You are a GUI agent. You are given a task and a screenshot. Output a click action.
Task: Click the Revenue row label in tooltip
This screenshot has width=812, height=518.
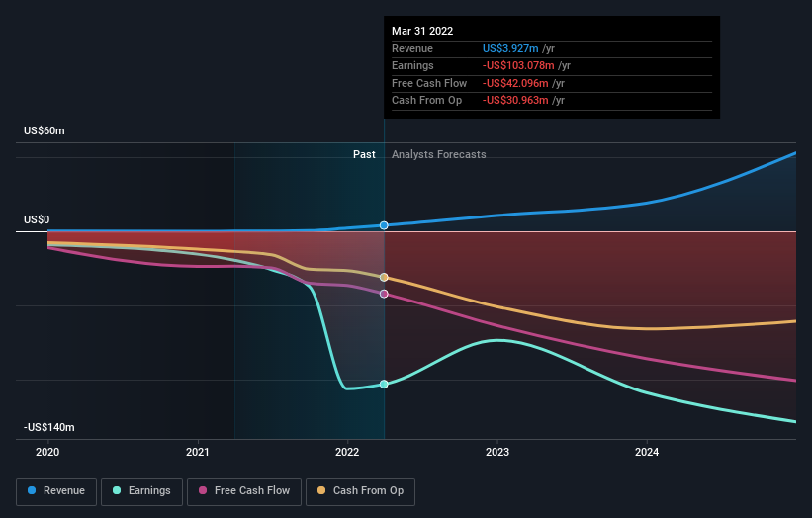pyautogui.click(x=412, y=48)
